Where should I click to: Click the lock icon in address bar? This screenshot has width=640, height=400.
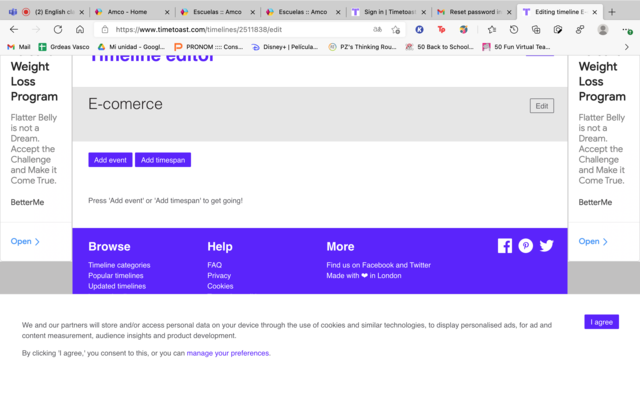tap(105, 29)
